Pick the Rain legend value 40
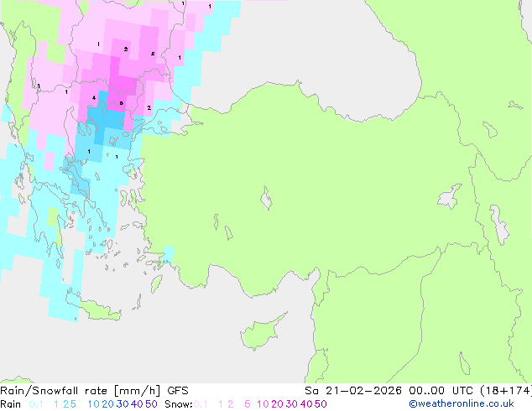 coord(137,404)
